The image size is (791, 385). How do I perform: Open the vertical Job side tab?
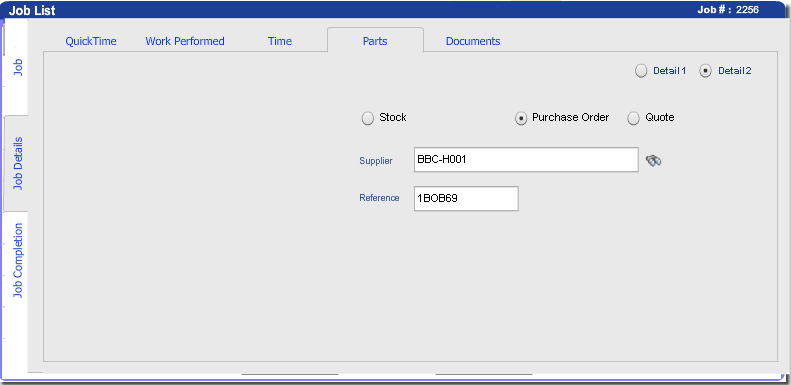click(x=18, y=67)
